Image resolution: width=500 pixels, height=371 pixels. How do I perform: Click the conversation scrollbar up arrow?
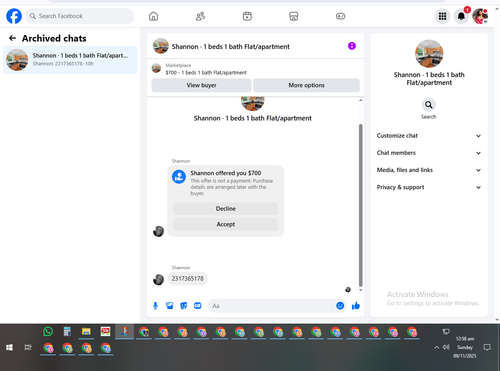coord(360,100)
